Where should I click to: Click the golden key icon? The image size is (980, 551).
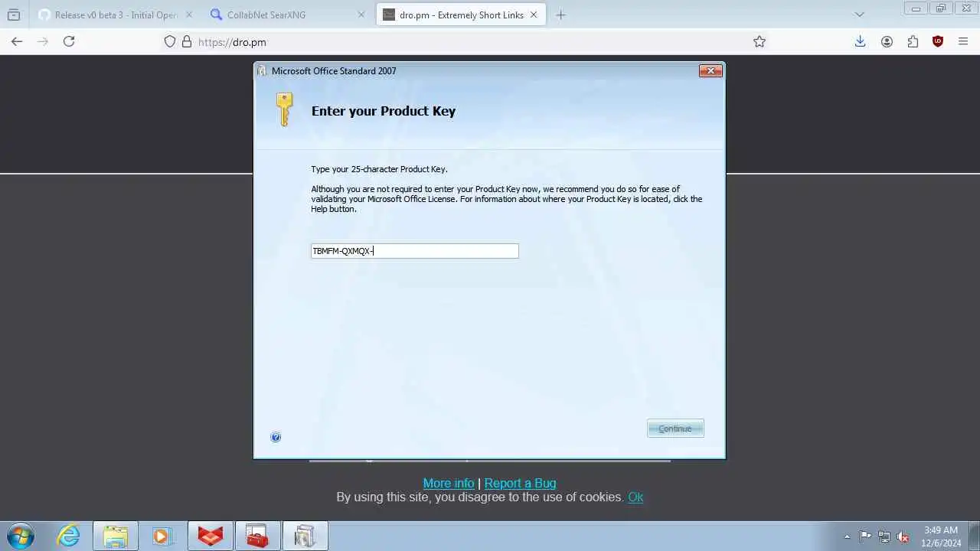(x=284, y=109)
